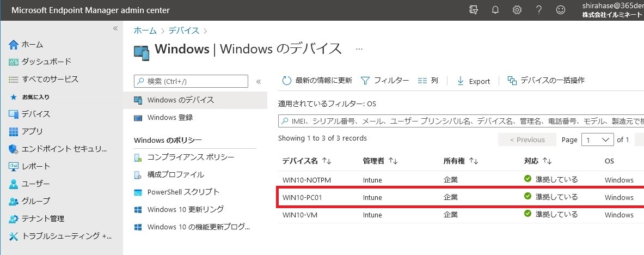Open PowerShell スクリプト
The image size is (644, 255).
click(x=183, y=192)
